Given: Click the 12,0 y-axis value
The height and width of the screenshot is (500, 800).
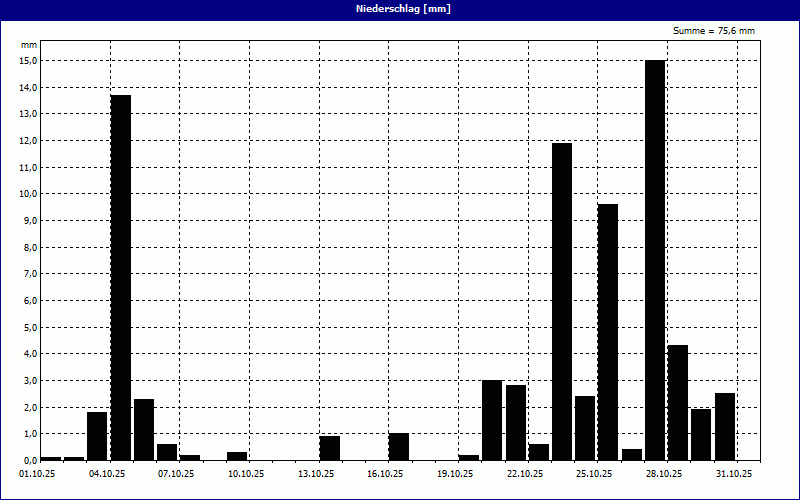Looking at the screenshot, I should (27, 140).
